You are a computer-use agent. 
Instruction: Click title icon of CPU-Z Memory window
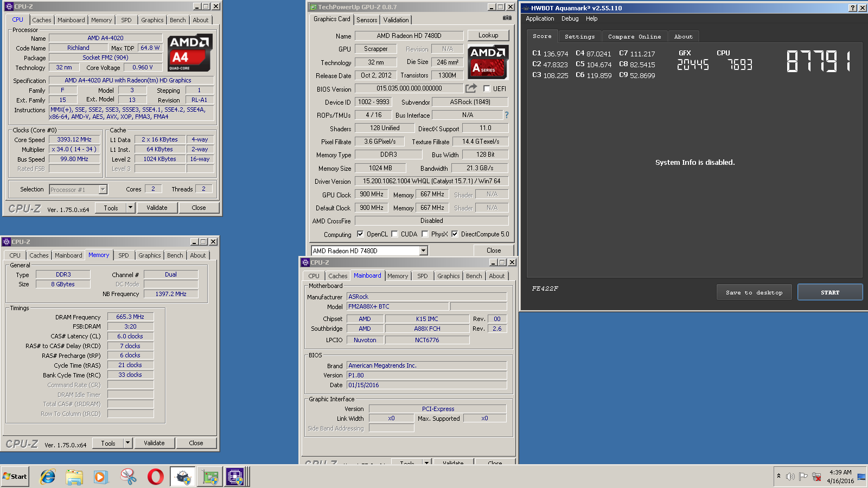(x=7, y=242)
